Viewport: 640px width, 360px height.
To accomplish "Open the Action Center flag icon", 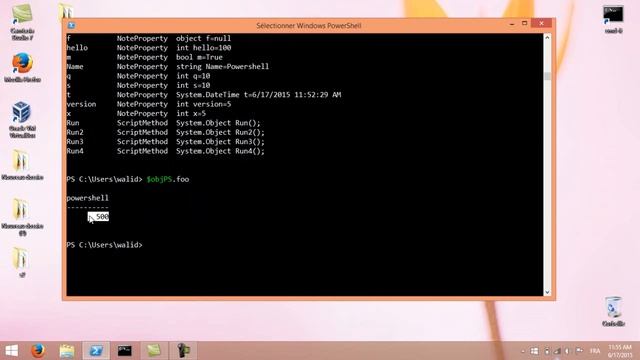I will coord(579,351).
